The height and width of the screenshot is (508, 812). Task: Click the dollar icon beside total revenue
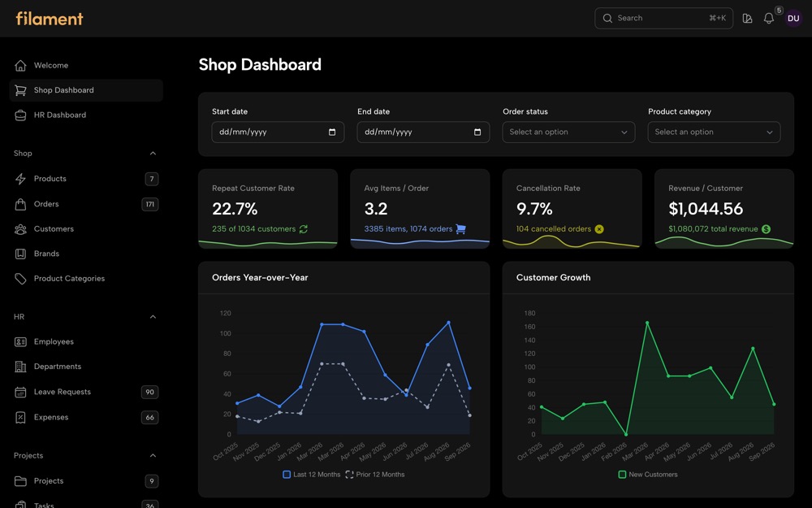[x=766, y=229]
